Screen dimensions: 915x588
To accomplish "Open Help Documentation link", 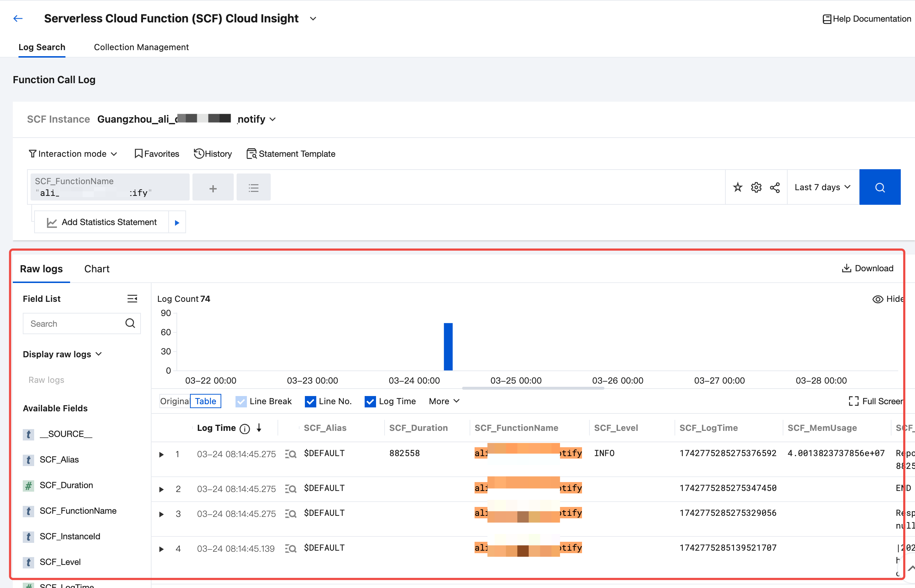I will [867, 19].
